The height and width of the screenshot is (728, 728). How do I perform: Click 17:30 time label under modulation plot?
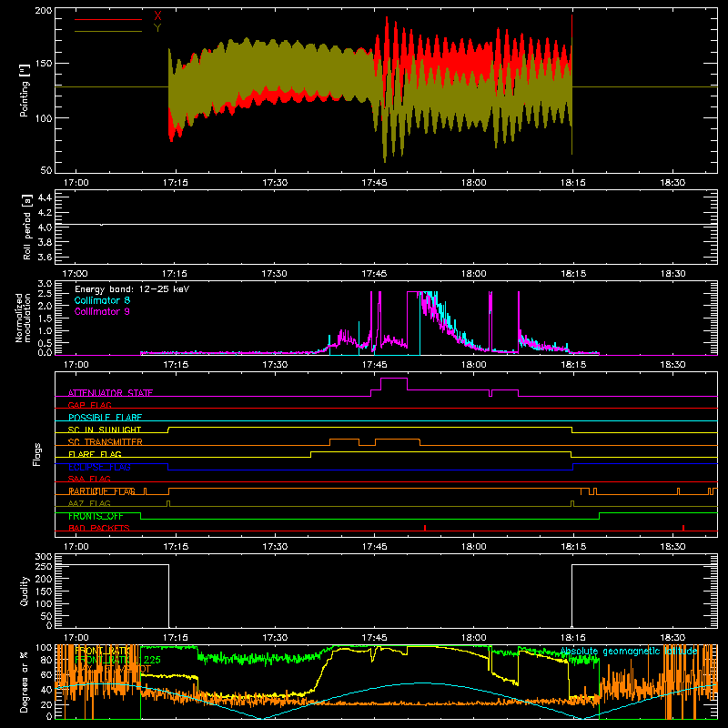(x=275, y=365)
